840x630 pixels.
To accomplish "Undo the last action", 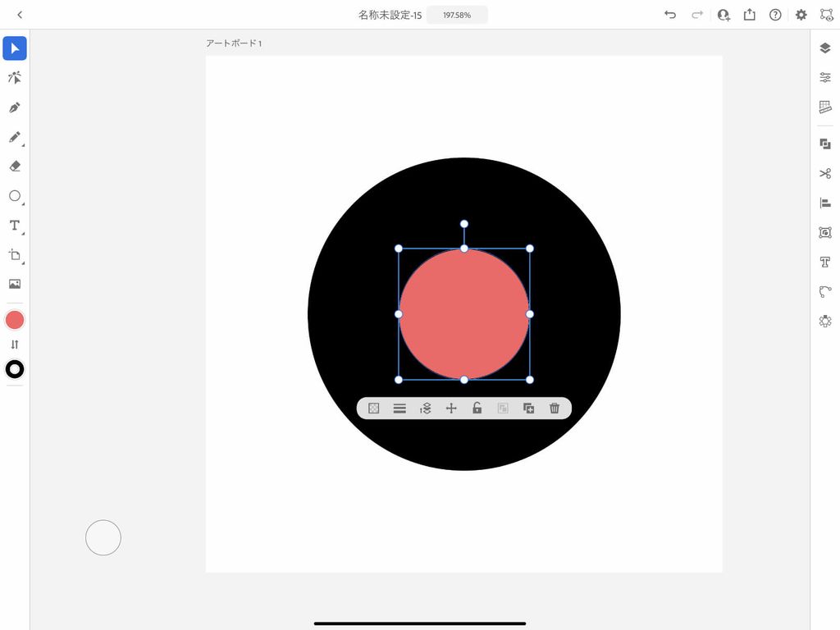I will 670,15.
